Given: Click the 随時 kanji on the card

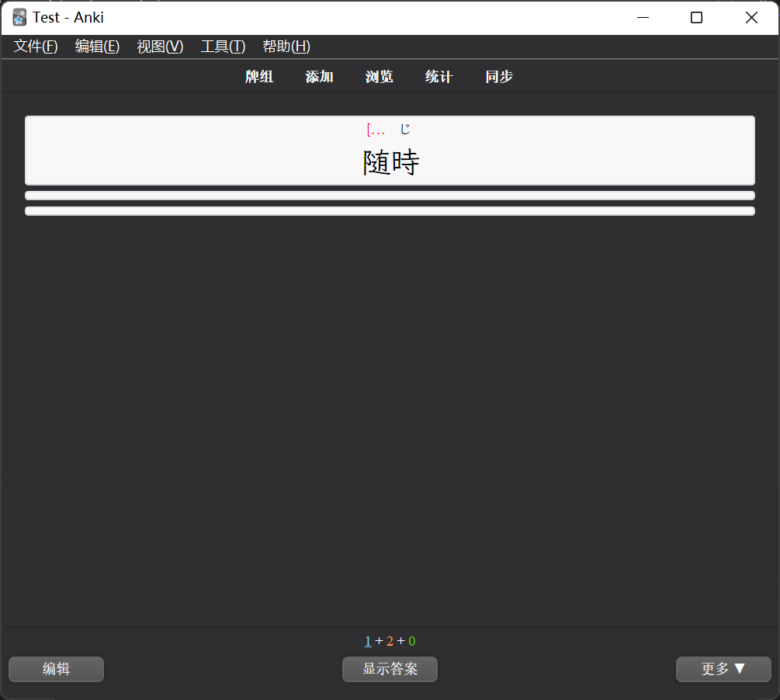Looking at the screenshot, I should [x=391, y=163].
